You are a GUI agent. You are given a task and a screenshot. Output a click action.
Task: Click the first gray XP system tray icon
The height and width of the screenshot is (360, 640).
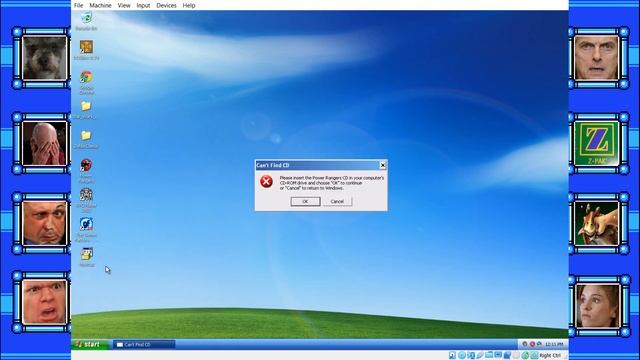click(524, 344)
